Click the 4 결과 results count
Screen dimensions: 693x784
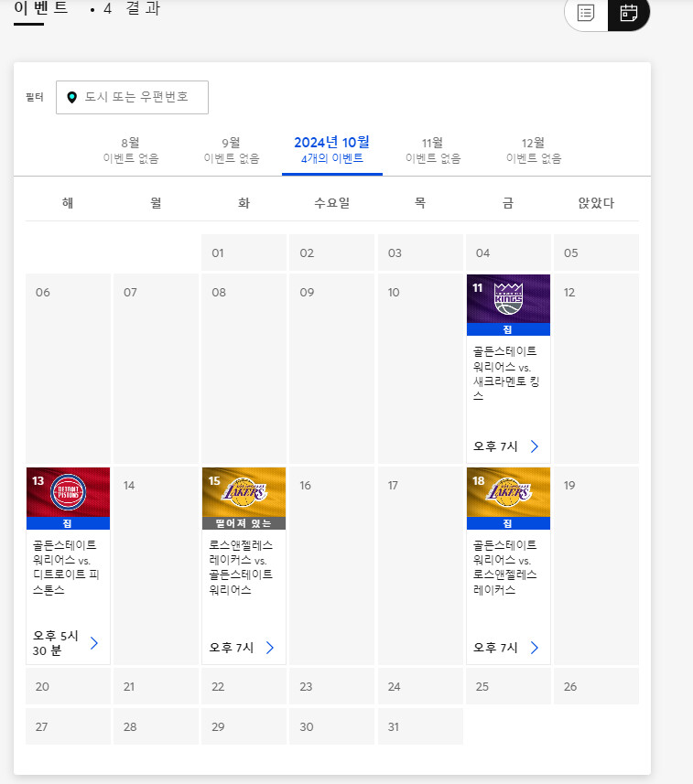132,8
